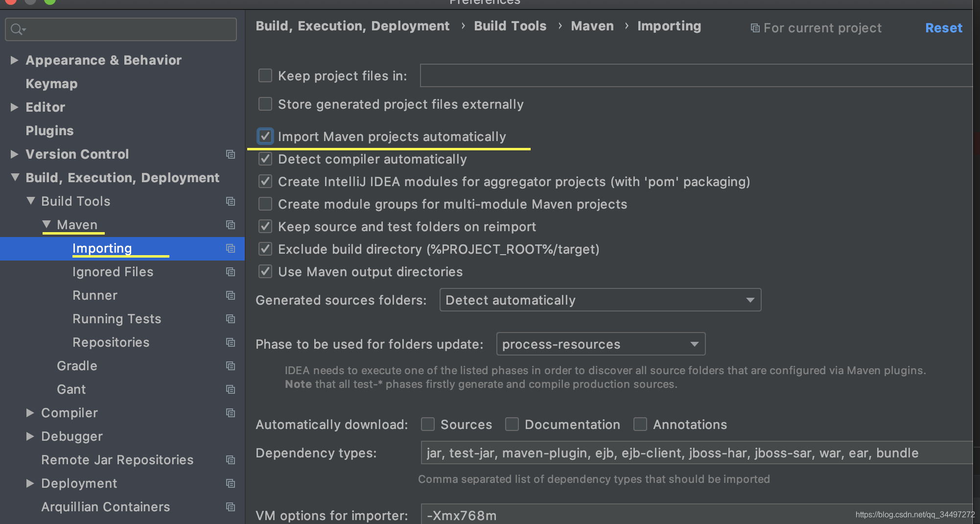Select Keymap in settings tree
This screenshot has width=980, height=524.
click(51, 84)
